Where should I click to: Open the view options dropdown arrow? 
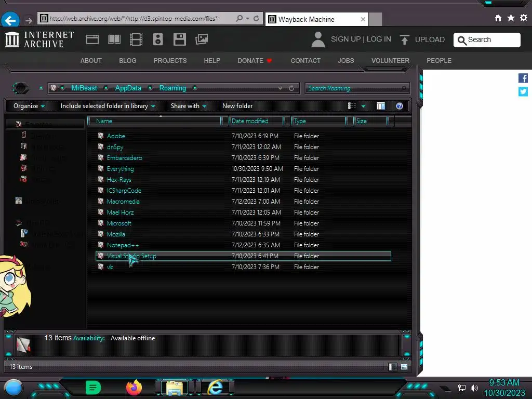point(363,106)
